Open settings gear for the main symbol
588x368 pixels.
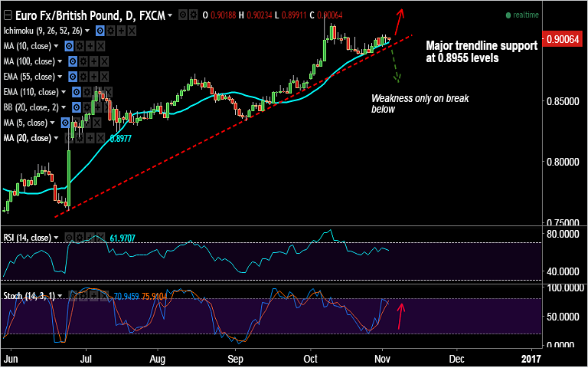click(x=193, y=15)
